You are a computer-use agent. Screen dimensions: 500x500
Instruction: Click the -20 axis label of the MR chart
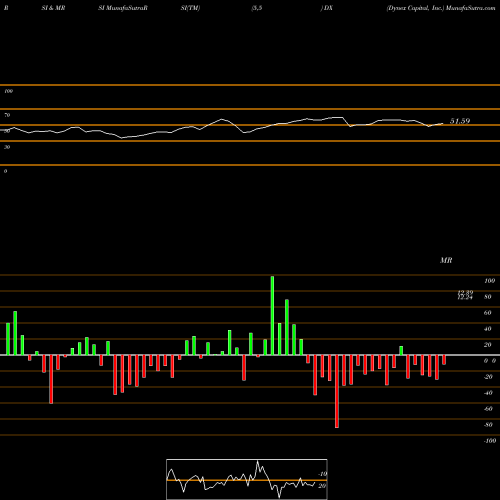pos(488,377)
